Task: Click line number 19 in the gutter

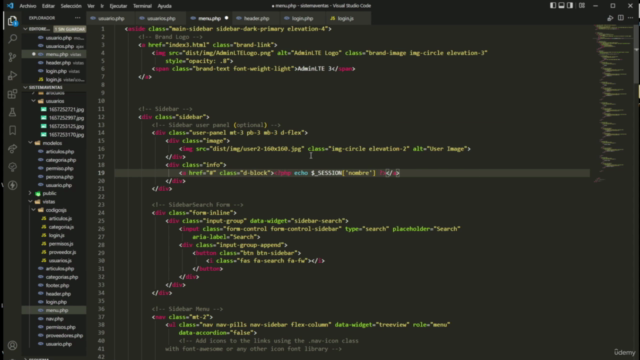Action: click(x=101, y=173)
